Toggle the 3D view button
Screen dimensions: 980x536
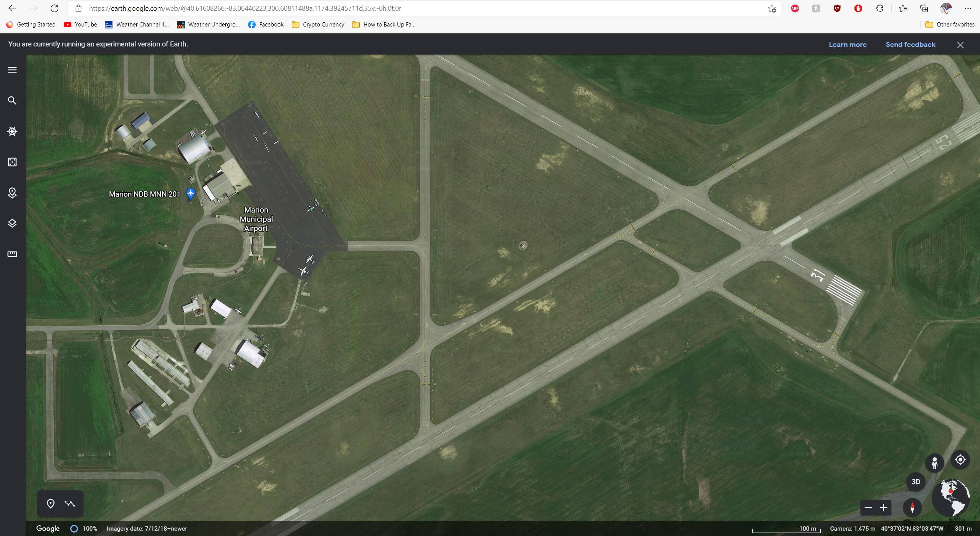[x=916, y=481]
